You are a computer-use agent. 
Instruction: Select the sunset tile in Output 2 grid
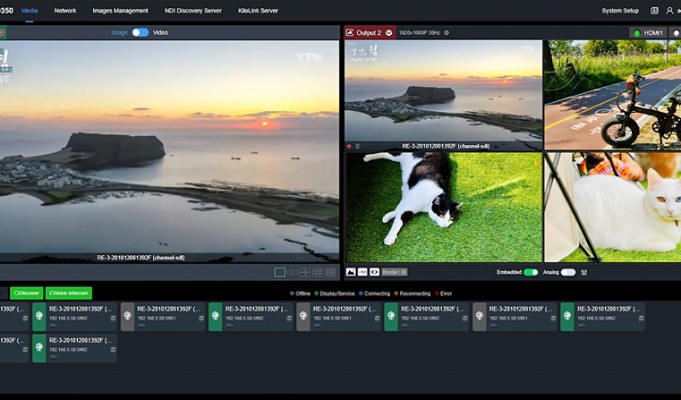[443, 95]
